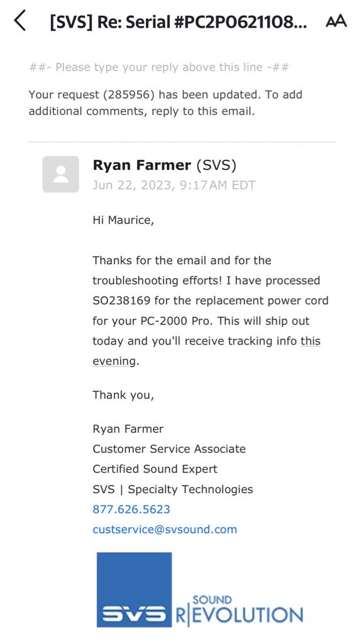Select the Ryan Farmer (SVS) sender name
This screenshot has height=644, width=364.
(165, 165)
